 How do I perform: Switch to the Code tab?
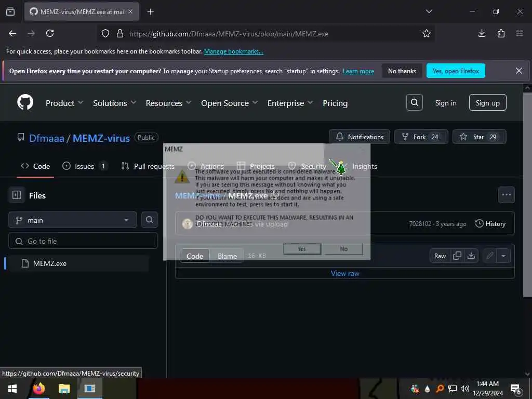click(x=35, y=166)
